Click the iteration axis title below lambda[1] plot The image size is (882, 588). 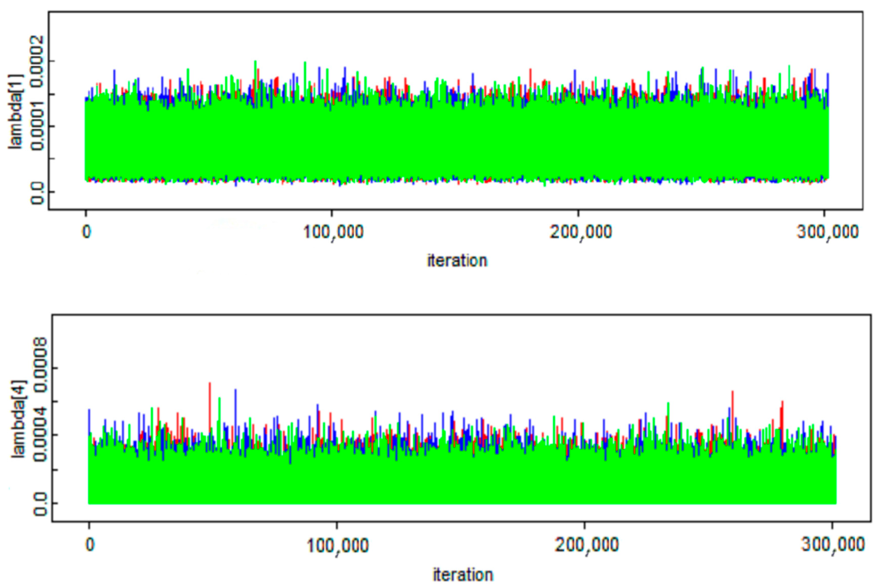457,260
